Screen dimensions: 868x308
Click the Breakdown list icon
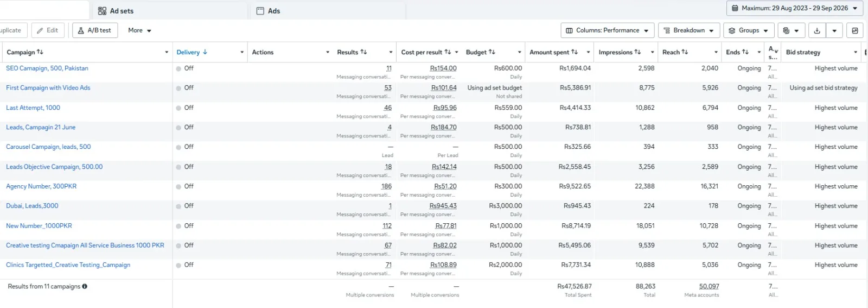pos(667,30)
